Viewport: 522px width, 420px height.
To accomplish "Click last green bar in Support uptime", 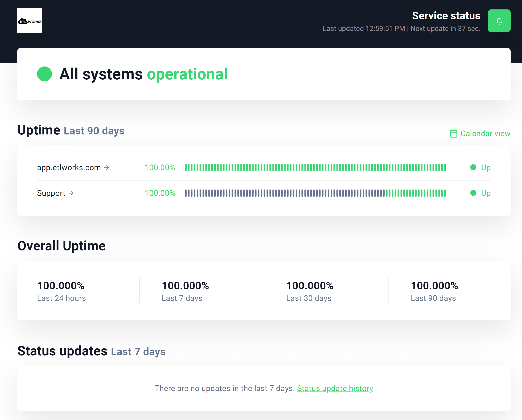I will click(445, 193).
